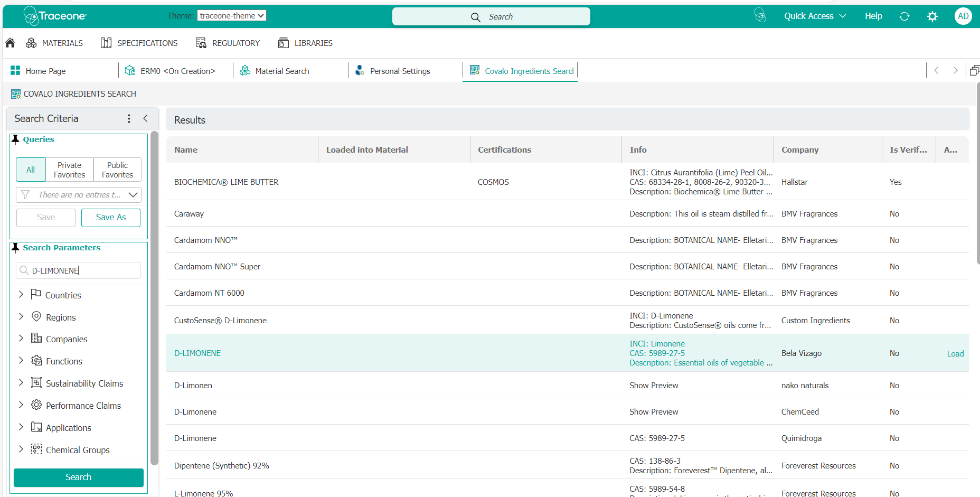980x497 pixels.
Task: Select Public Favorites toggle
Action: [117, 170]
